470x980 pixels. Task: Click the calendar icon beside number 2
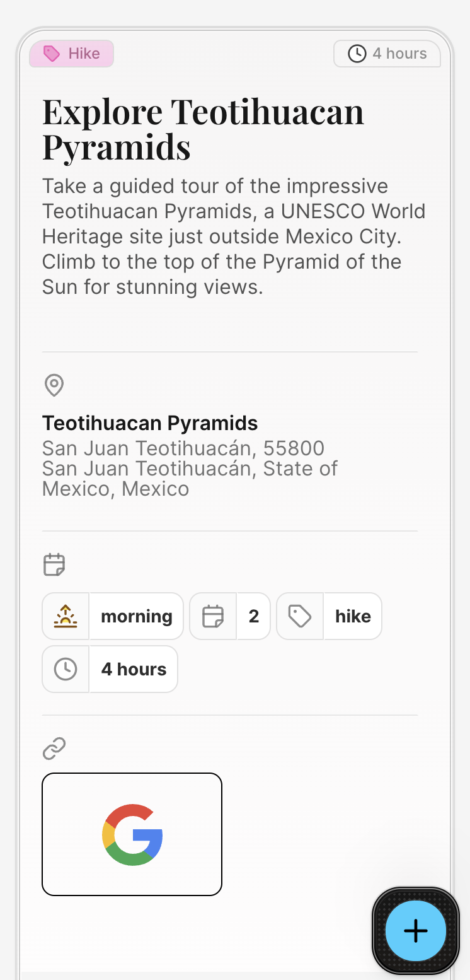coord(213,616)
